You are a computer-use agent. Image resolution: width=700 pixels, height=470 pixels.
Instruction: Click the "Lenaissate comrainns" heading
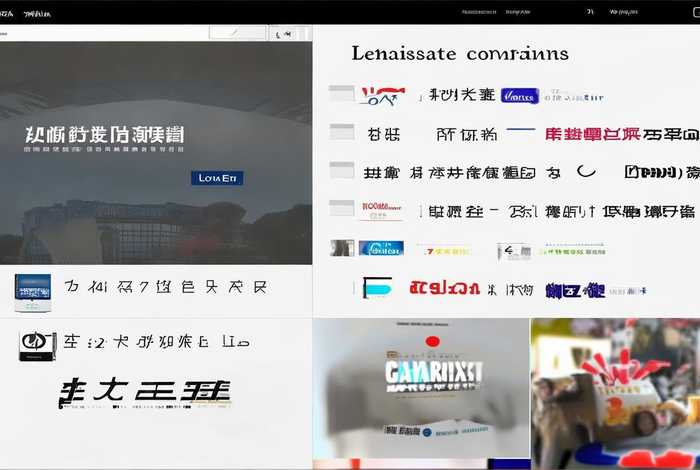pyautogui.click(x=460, y=54)
